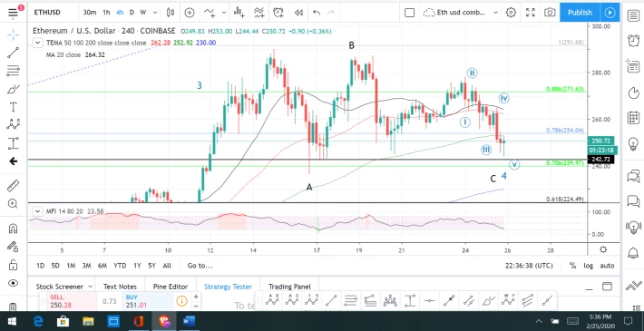Click the BUY 251.01 button
This screenshot has width=644, height=331.
(148, 301)
